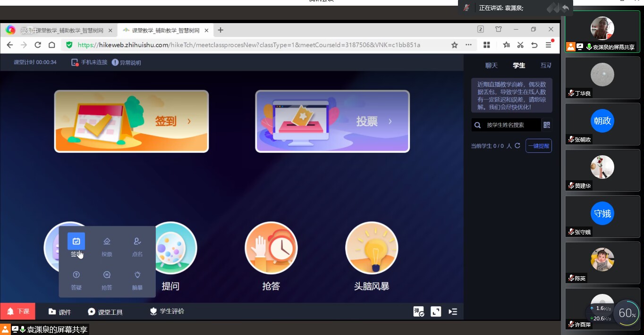Expand the browser's three-dots address bar menu
Viewport: 644px width, 335px height.
(x=468, y=45)
